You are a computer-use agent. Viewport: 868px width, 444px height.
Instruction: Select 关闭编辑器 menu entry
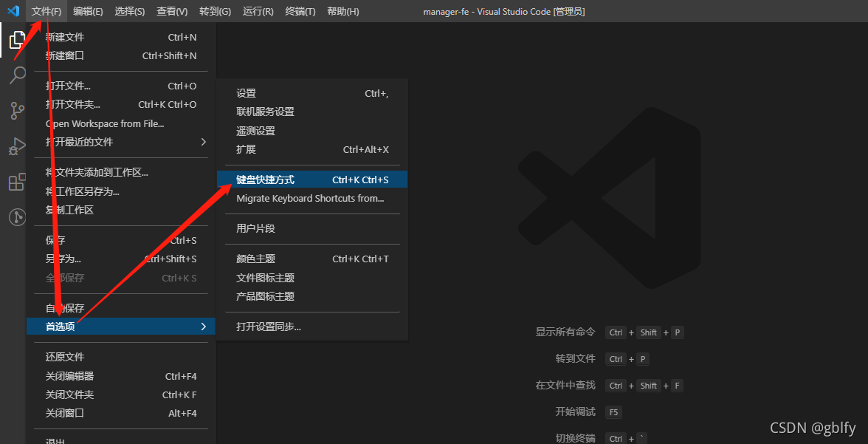click(121, 376)
